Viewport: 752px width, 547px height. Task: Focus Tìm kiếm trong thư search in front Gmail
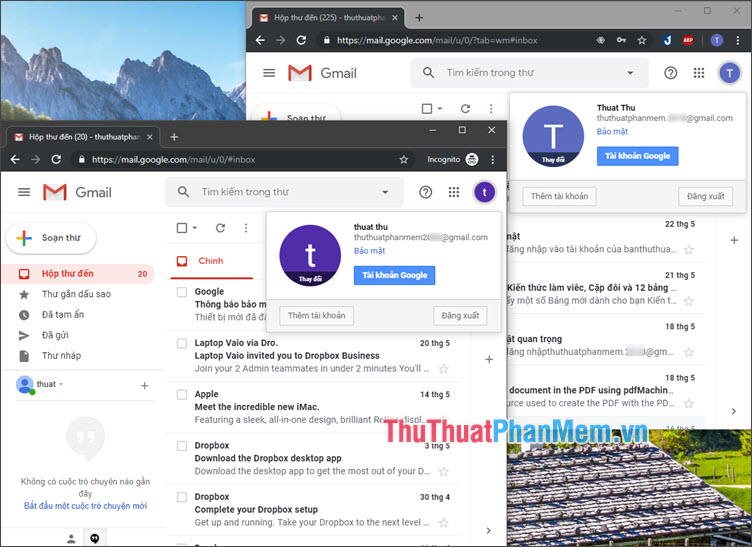[283, 192]
